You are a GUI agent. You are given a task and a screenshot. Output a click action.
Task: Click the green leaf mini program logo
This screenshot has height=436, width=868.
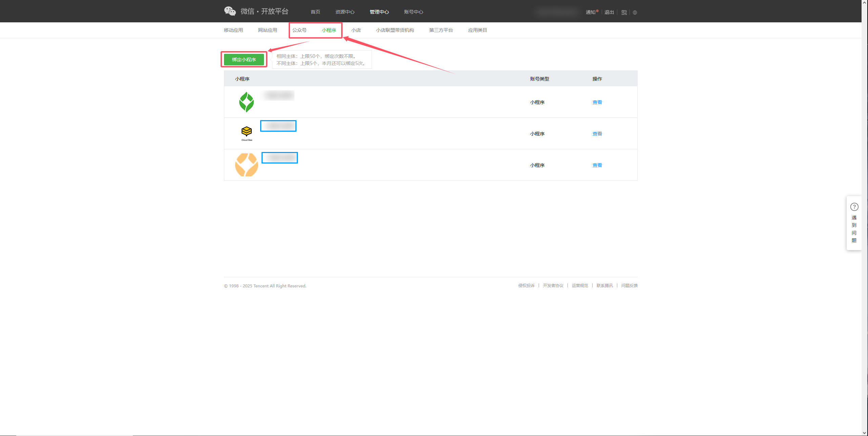click(x=246, y=102)
